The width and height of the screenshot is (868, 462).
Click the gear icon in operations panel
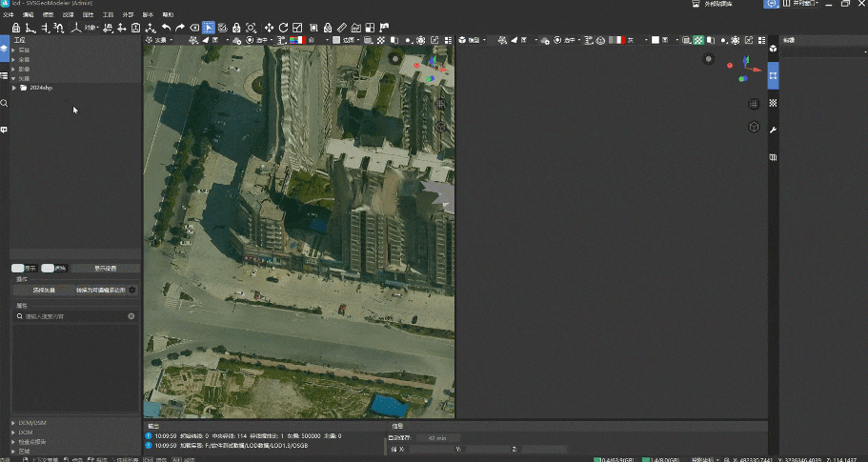[x=132, y=290]
